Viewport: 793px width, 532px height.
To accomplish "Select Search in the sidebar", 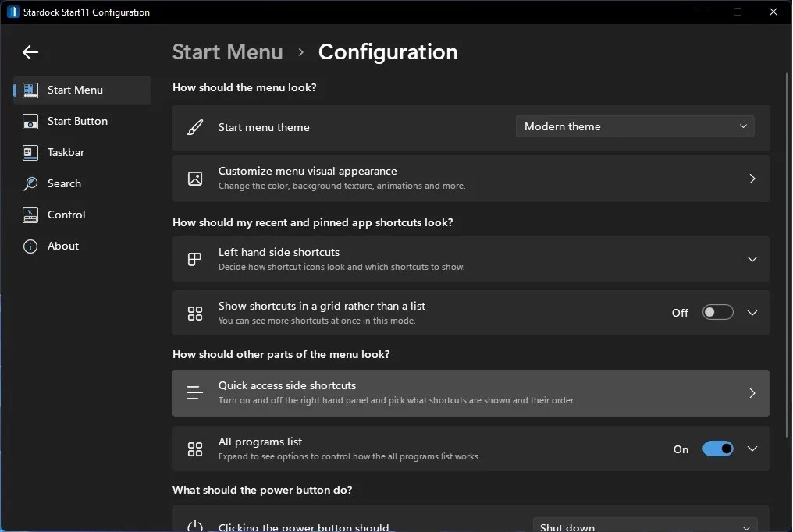I will click(x=83, y=184).
